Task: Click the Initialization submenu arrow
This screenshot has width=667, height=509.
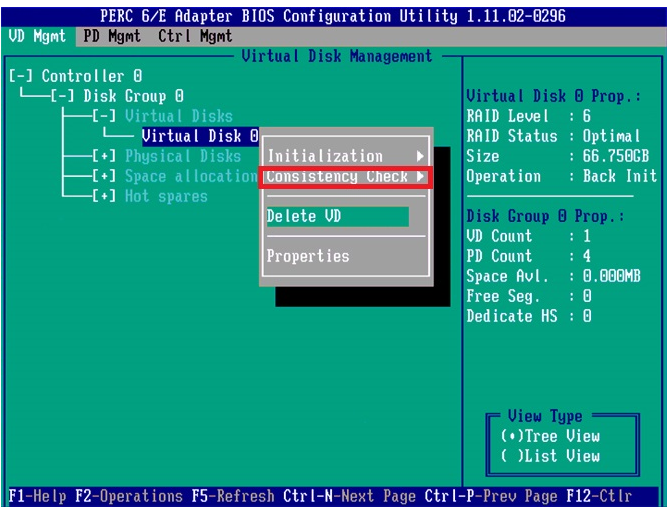Action: tap(420, 156)
